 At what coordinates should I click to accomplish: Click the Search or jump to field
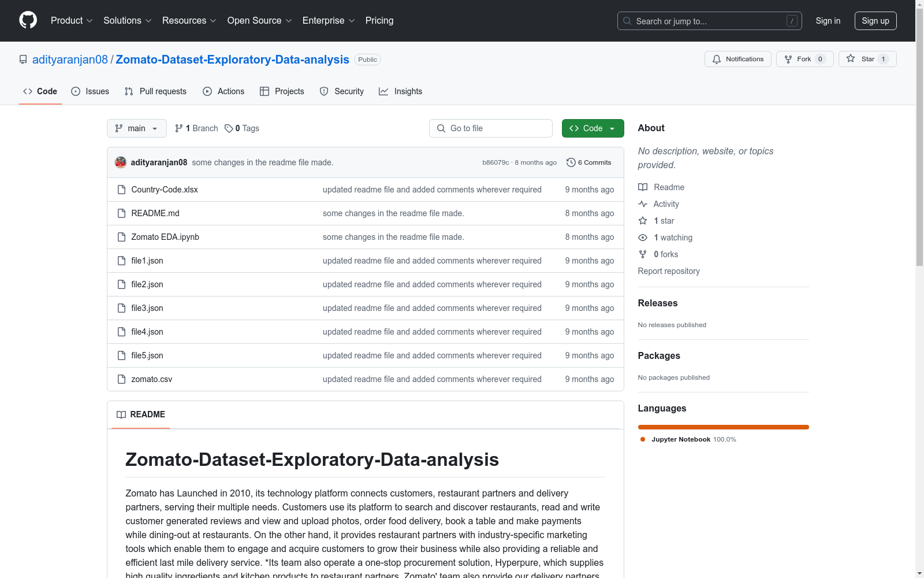point(710,21)
